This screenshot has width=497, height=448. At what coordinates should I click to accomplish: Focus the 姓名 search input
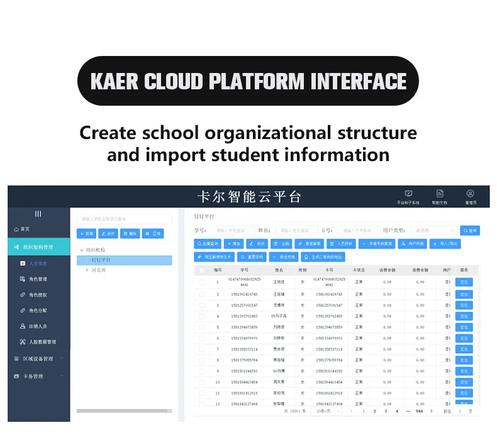point(296,230)
